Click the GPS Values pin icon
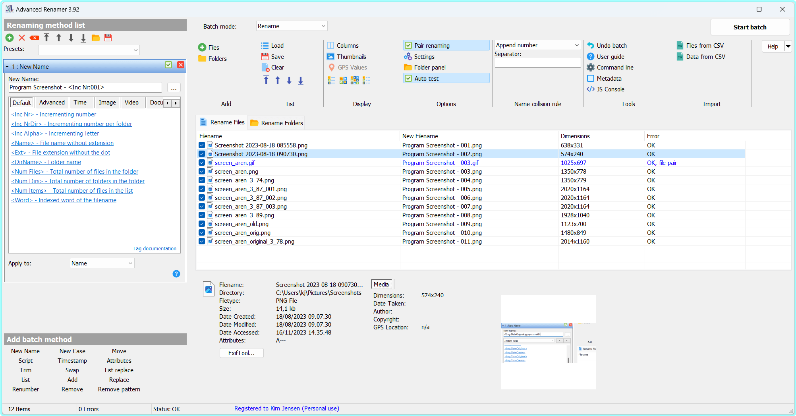Screen dimensions: 796x416 click(330, 67)
